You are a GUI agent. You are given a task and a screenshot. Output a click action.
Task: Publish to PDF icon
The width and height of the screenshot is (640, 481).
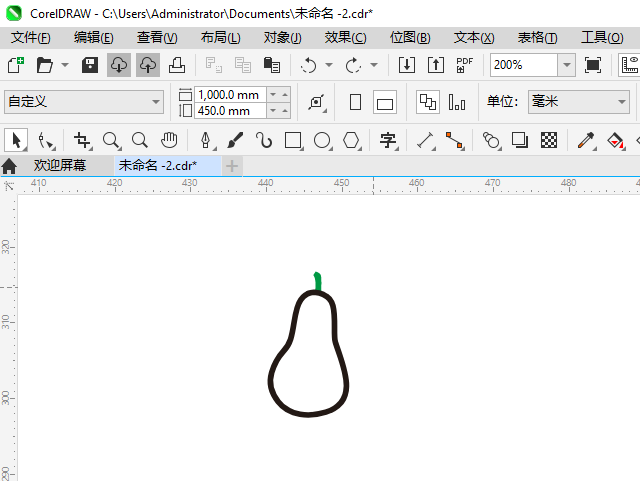pyautogui.click(x=464, y=65)
